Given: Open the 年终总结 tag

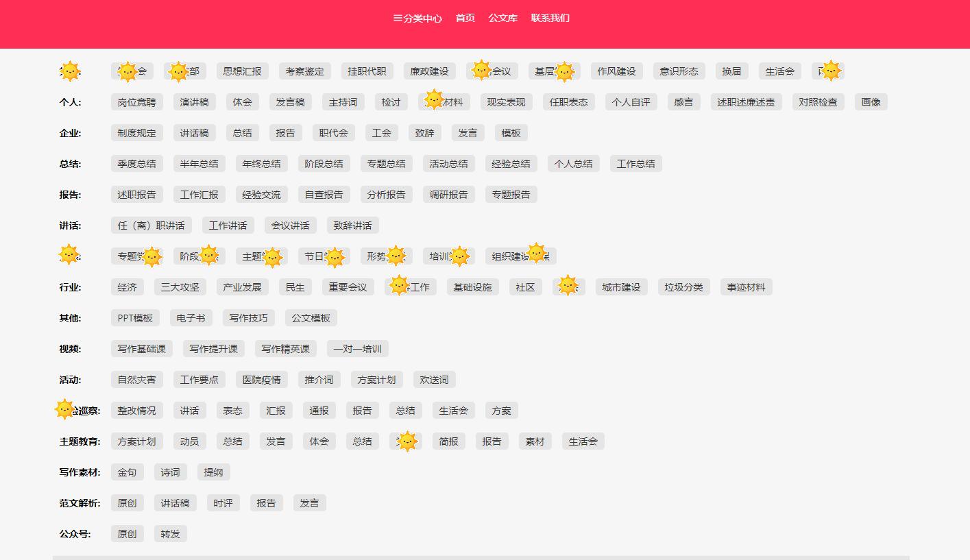Looking at the screenshot, I should [261, 163].
